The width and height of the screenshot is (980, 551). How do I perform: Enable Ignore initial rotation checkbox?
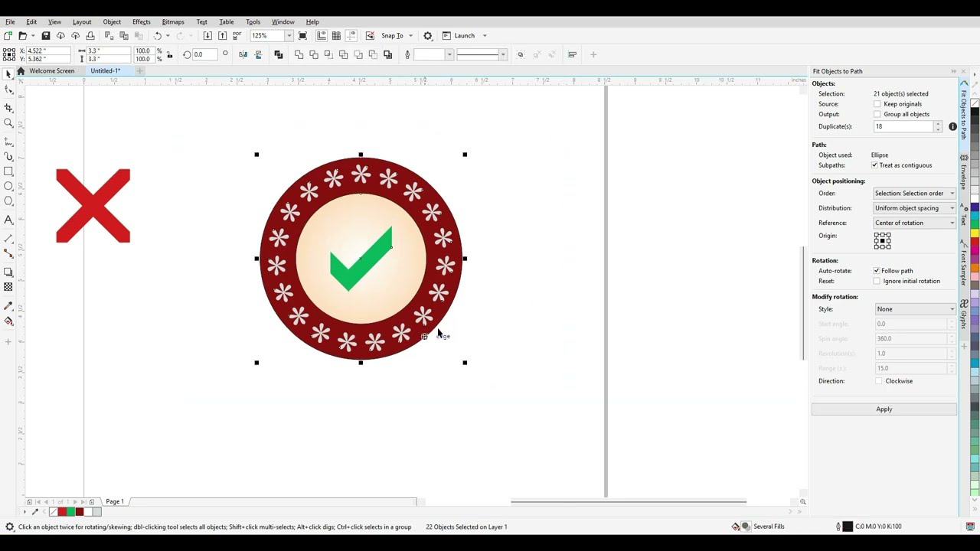(877, 281)
